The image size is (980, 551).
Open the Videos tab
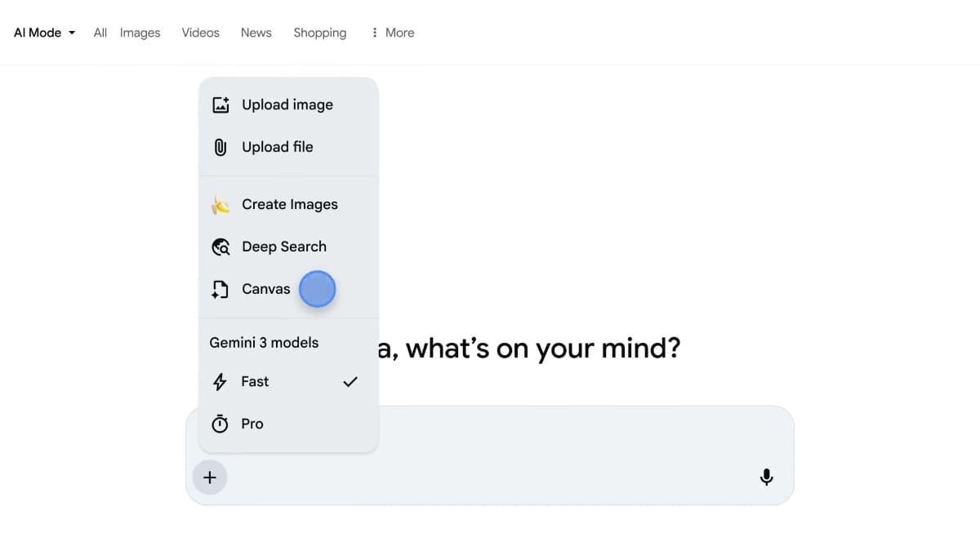pyautogui.click(x=200, y=33)
